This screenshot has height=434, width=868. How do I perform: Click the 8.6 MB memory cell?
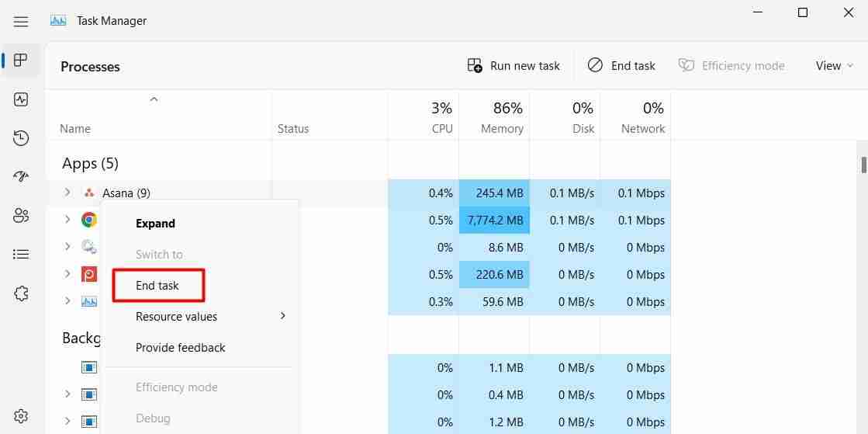494,247
